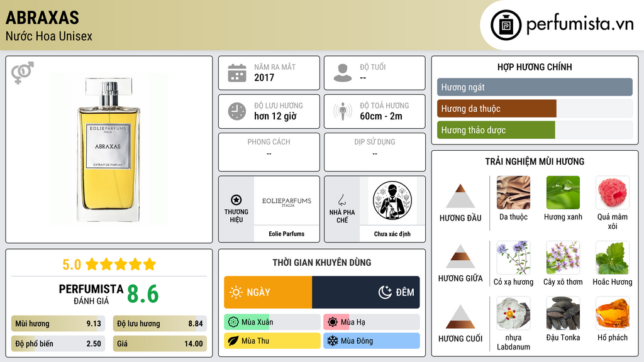Click the sun icon in Ngày bar

click(x=236, y=292)
